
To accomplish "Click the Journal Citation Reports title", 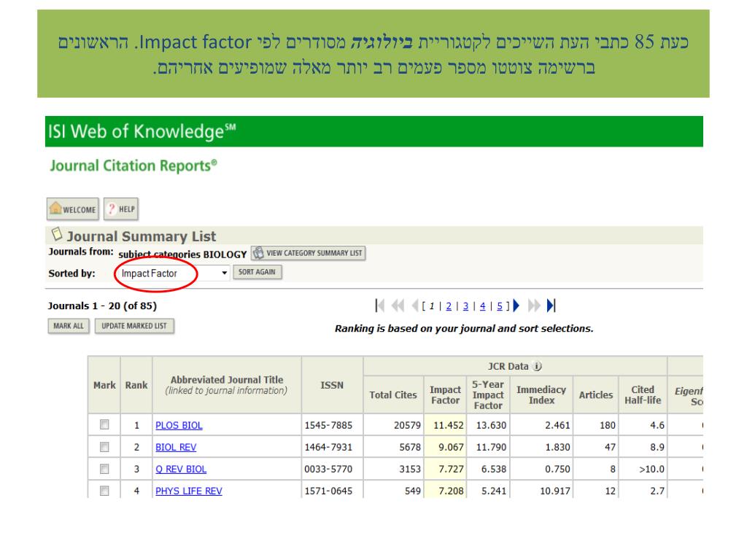I will [x=133, y=166].
